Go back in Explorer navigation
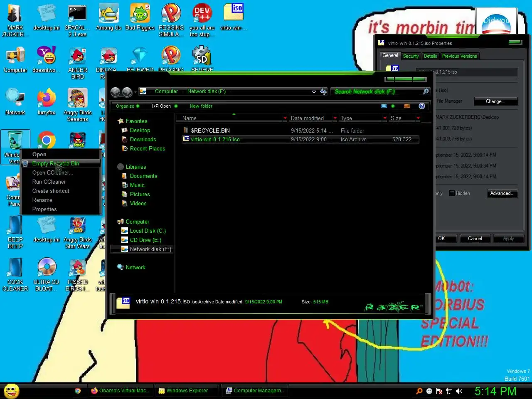This screenshot has height=399, width=532. [116, 92]
